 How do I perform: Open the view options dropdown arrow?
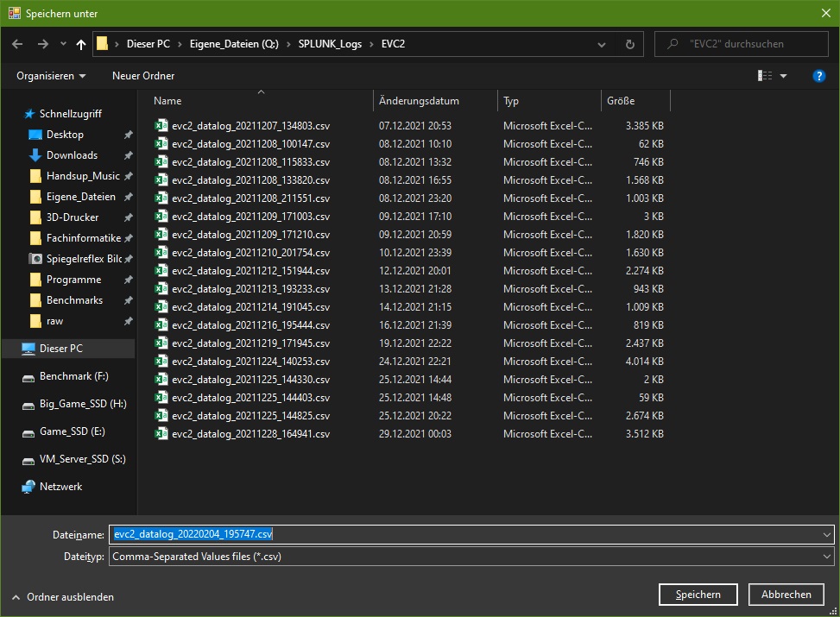click(783, 76)
